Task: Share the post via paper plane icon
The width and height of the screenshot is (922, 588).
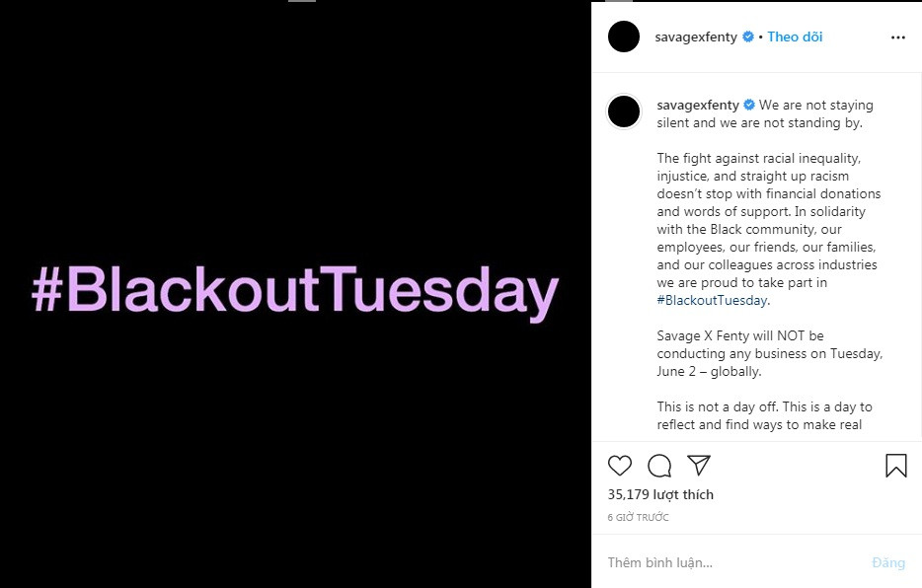Action: pos(699,466)
